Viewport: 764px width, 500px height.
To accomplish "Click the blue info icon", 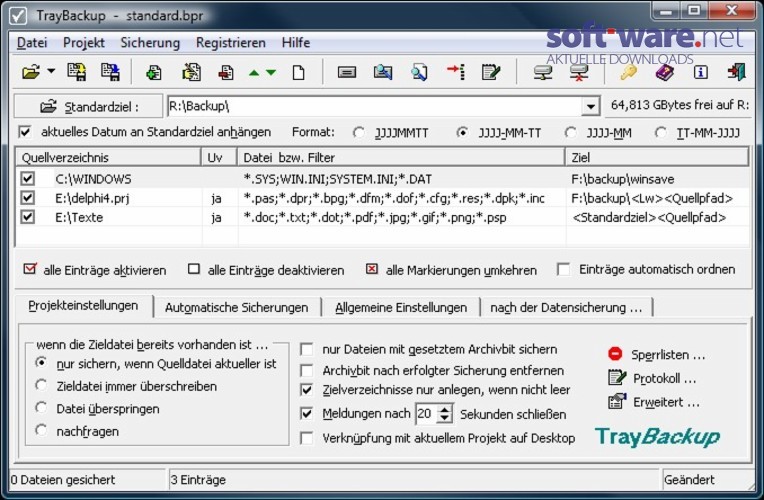I will point(700,73).
